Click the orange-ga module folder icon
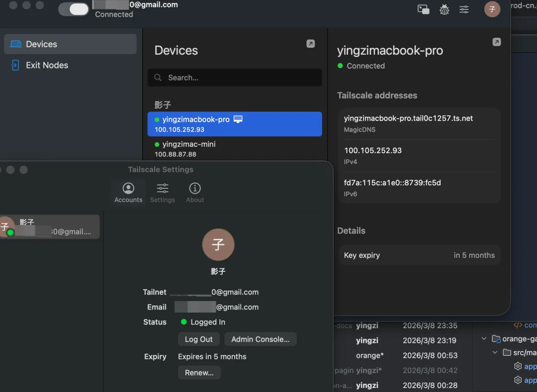The width and height of the screenshot is (537, 392). pos(496,339)
